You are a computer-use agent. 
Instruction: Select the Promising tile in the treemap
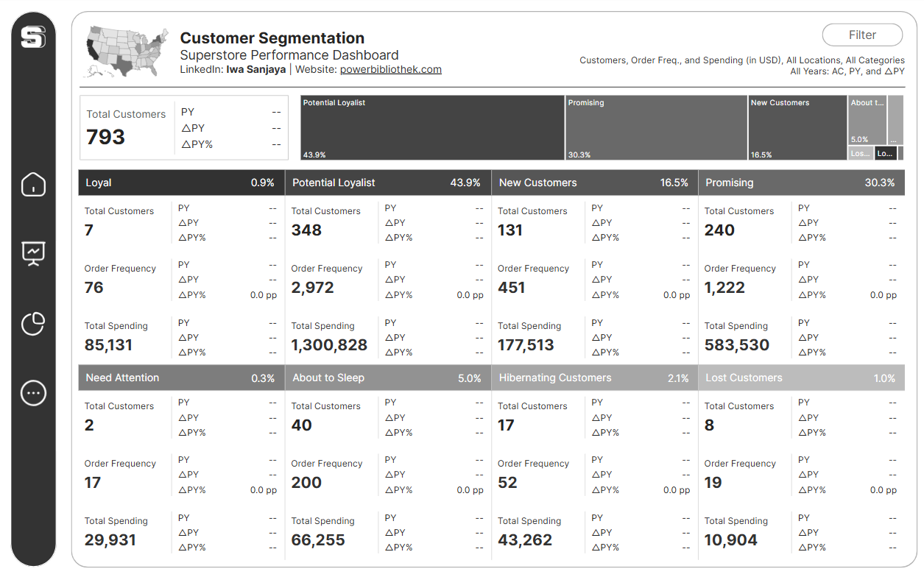(x=655, y=127)
